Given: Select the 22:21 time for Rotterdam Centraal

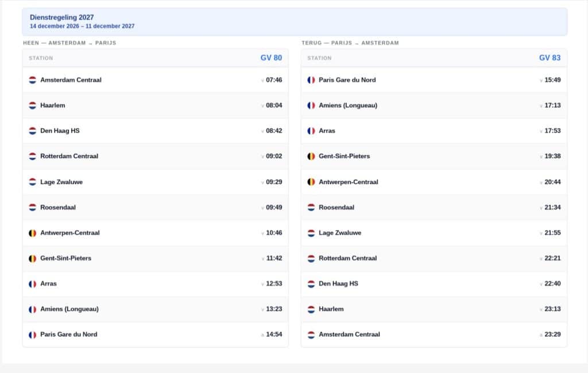Looking at the screenshot, I should click(x=552, y=258).
